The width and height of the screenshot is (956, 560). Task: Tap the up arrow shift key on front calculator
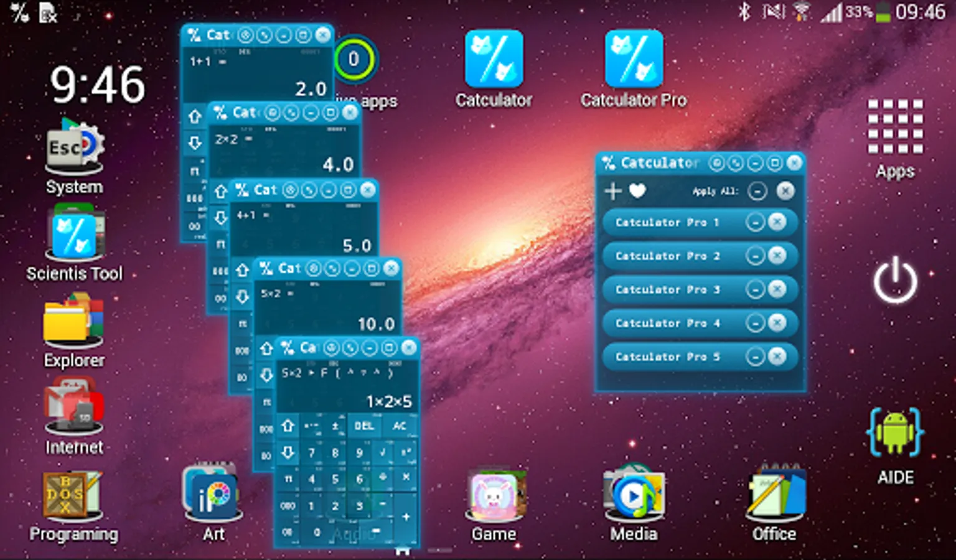[x=288, y=426]
